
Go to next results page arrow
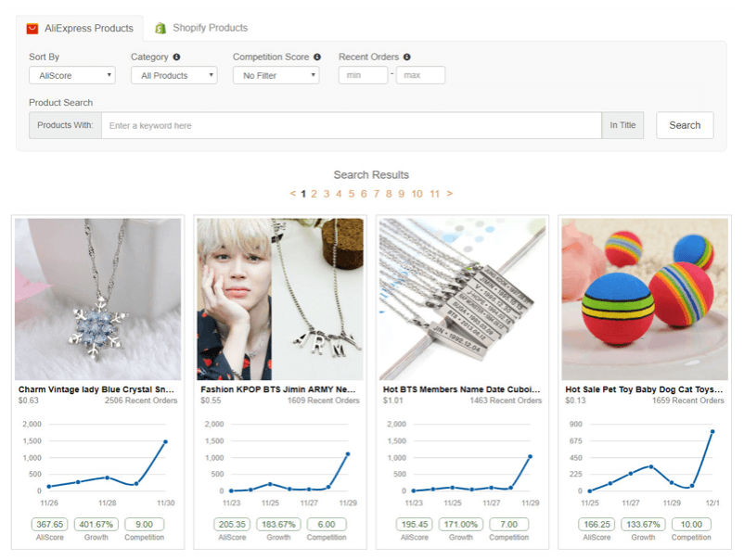point(450,194)
